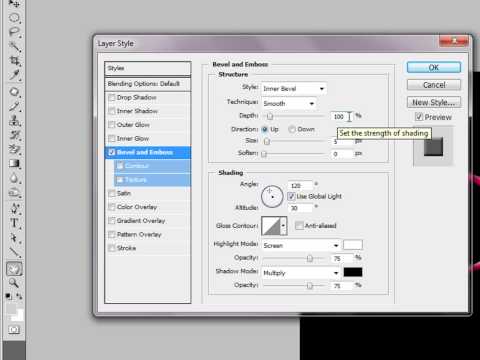Screen dimensions: 480x360
Task: Click the Highlight Opacity slider handle
Action: [x=310, y=258]
